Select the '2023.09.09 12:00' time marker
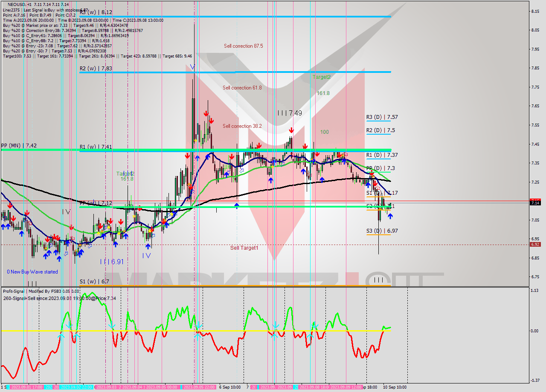This screenshot has height=392, width=546. 346,387
